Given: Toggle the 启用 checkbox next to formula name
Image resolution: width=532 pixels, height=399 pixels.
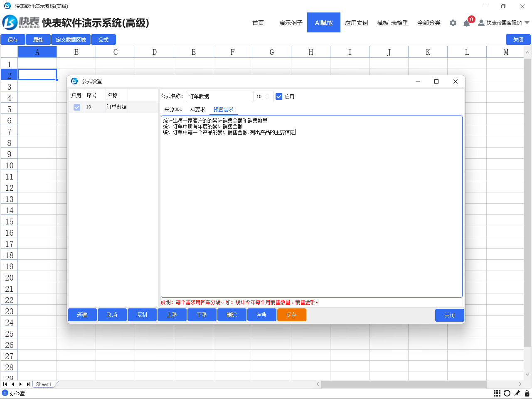Looking at the screenshot, I should [x=279, y=96].
